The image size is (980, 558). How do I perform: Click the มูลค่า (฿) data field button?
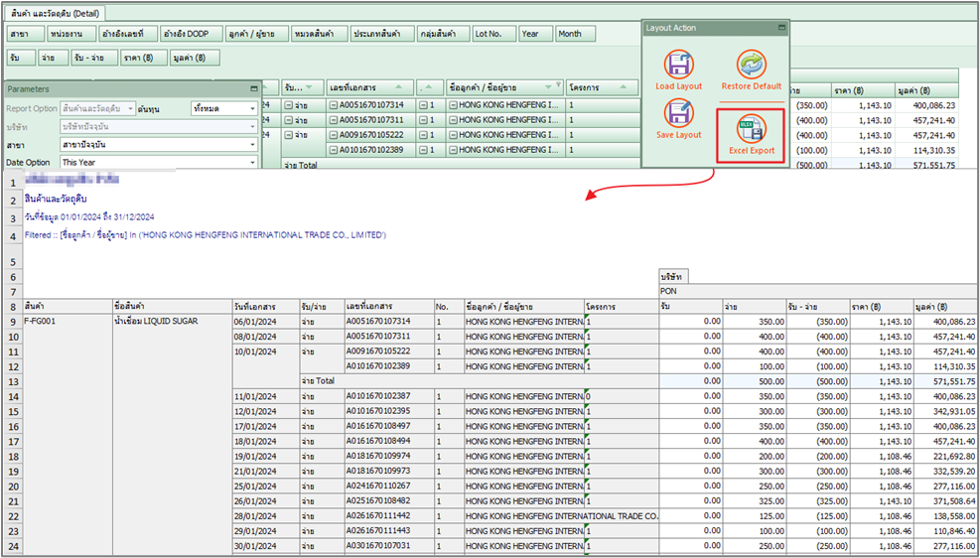point(196,59)
